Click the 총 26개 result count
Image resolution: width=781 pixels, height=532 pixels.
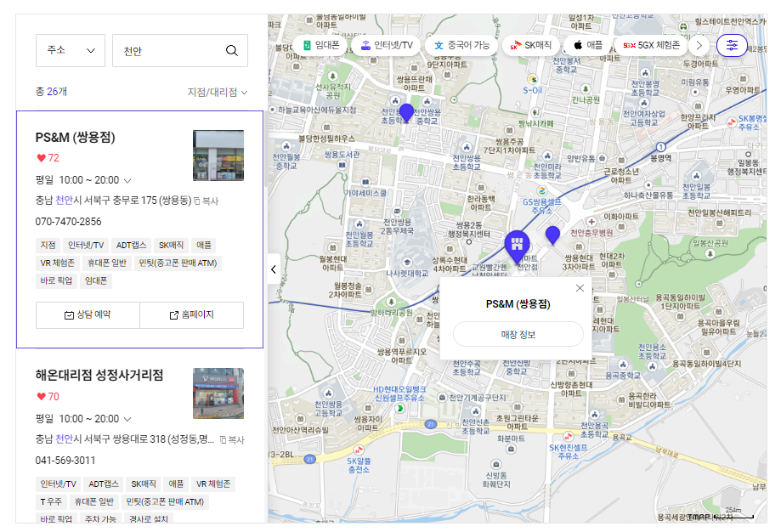(x=51, y=92)
